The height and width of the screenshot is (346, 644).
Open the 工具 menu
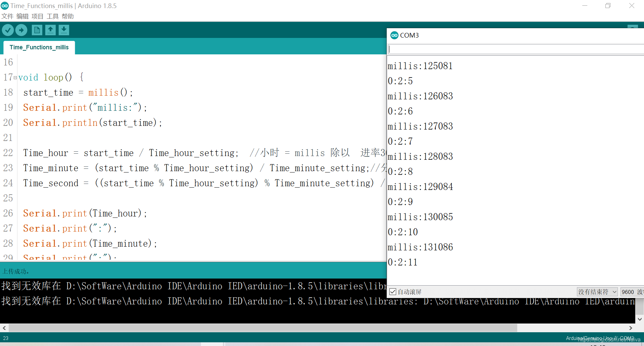pos(52,16)
